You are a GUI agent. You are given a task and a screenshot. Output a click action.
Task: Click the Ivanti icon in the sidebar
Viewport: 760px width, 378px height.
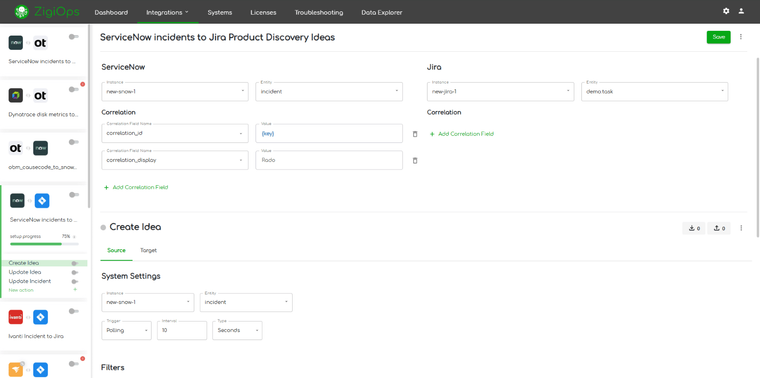click(16, 317)
